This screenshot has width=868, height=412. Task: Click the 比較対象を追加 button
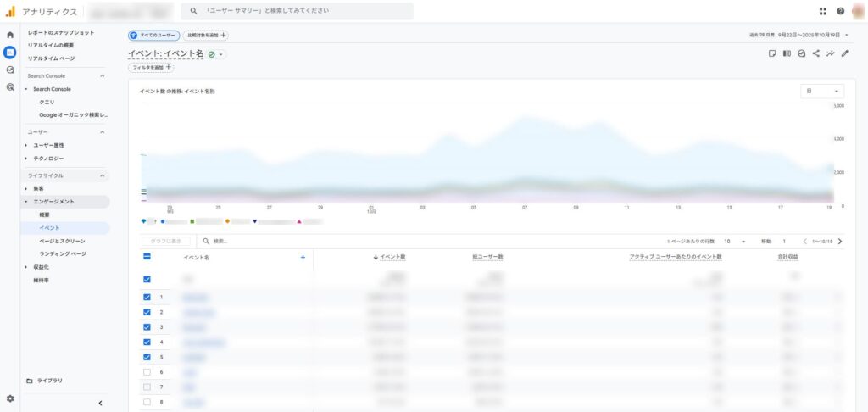tap(206, 36)
